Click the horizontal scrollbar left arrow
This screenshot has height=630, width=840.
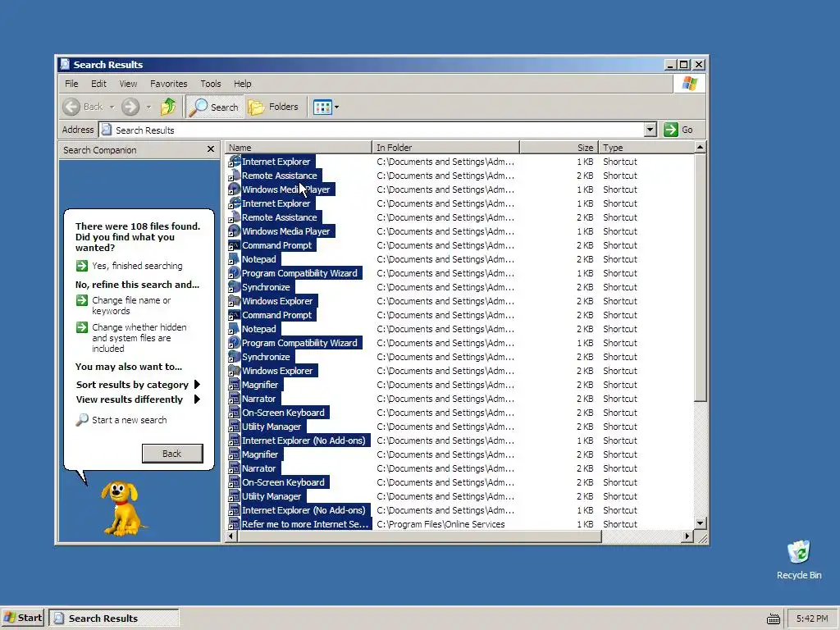[x=231, y=536]
